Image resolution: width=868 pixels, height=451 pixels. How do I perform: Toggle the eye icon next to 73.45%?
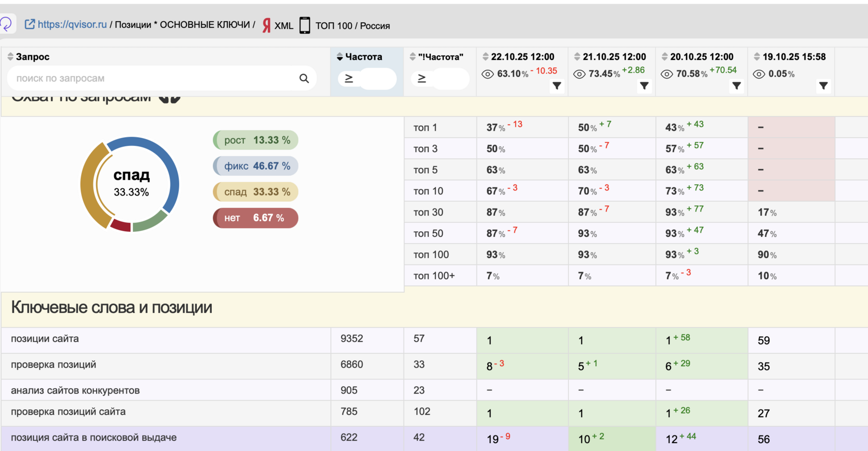point(579,74)
